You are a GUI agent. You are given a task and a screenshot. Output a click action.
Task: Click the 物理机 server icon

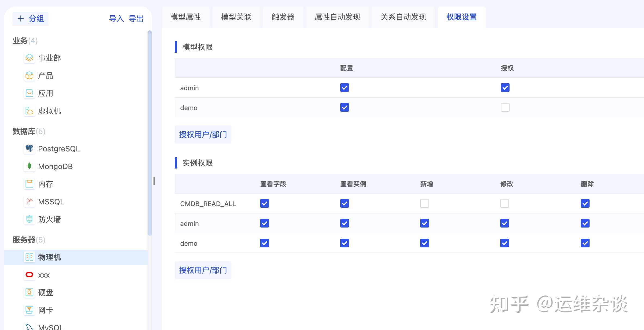pos(29,257)
